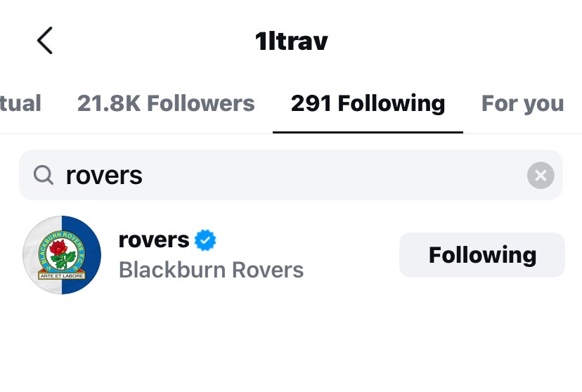Click the underline beneath the Following tab

tap(368, 132)
